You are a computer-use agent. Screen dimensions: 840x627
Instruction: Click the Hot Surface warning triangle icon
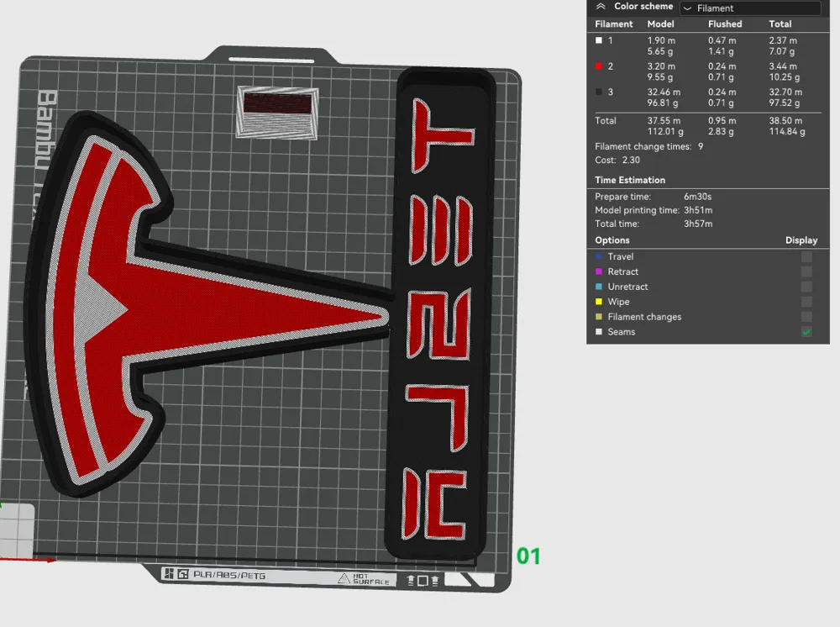coord(344,579)
